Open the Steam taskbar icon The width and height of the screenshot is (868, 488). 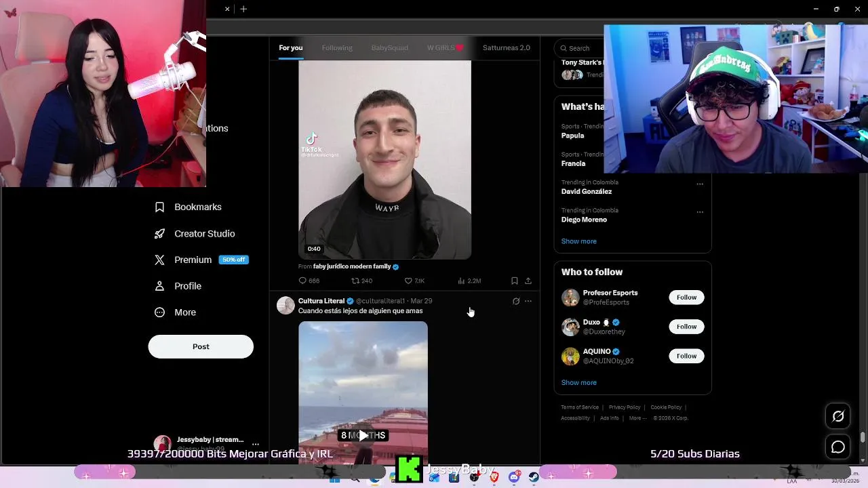click(x=534, y=478)
